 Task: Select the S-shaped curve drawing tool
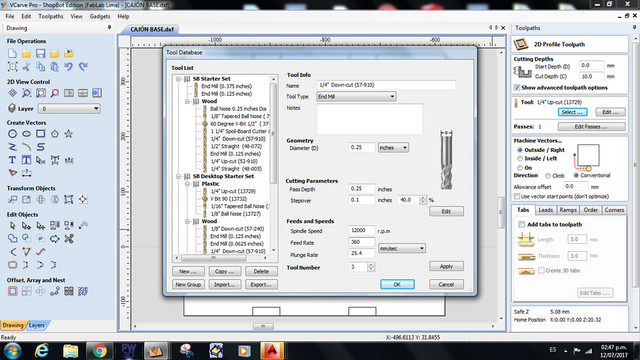pyautogui.click(x=40, y=147)
